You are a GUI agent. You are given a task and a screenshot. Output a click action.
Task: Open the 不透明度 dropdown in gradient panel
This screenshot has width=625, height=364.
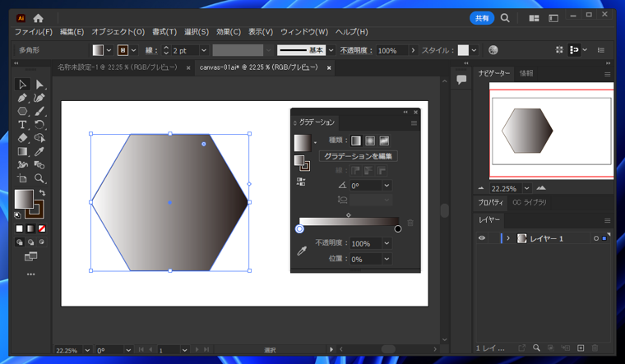tap(386, 243)
